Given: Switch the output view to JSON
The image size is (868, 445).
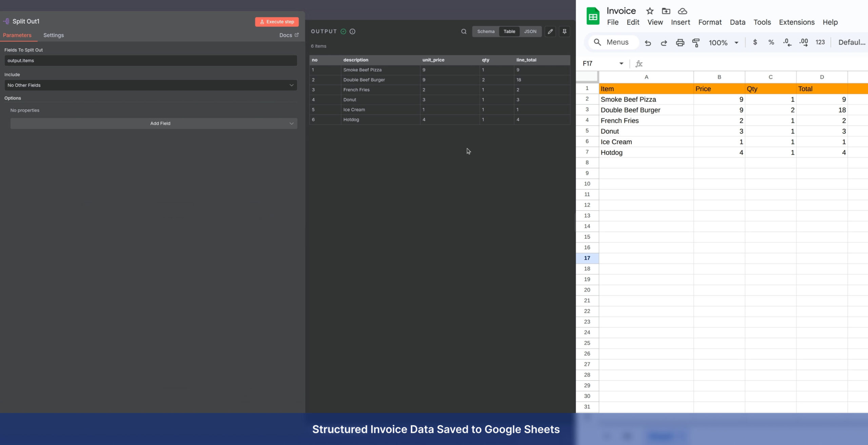Looking at the screenshot, I should click(530, 32).
